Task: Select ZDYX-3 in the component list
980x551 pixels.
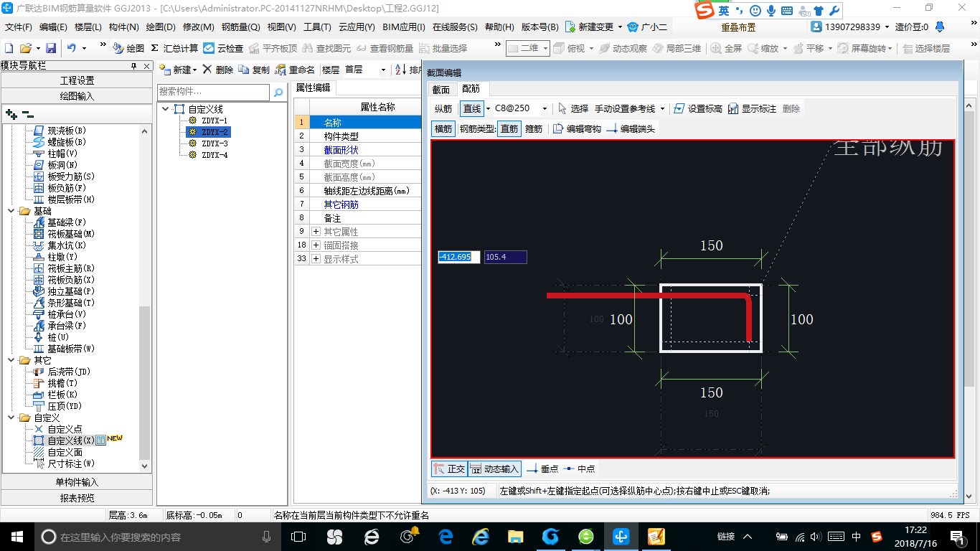Action: pyautogui.click(x=215, y=143)
